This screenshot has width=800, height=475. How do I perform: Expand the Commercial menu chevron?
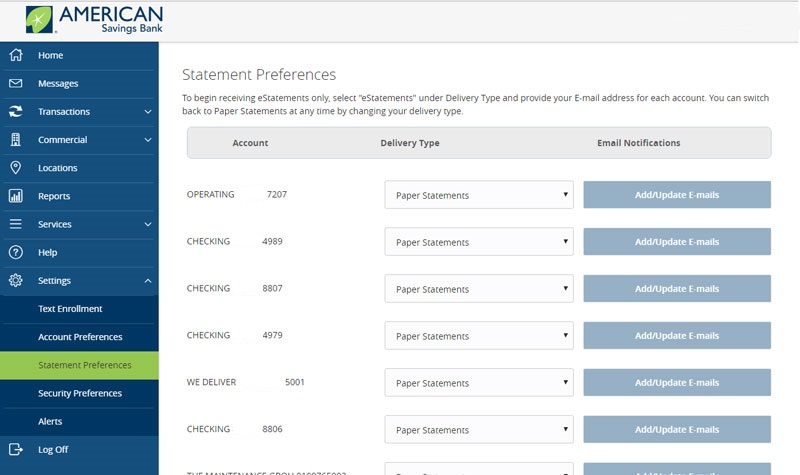pos(147,139)
